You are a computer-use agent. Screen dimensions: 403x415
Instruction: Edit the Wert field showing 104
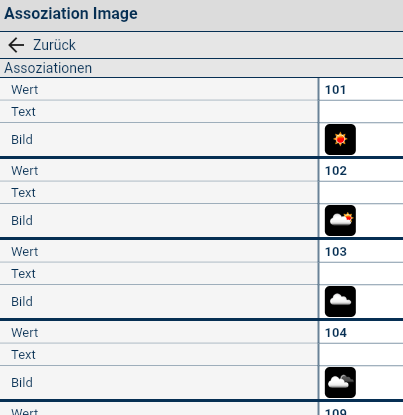tap(361, 333)
